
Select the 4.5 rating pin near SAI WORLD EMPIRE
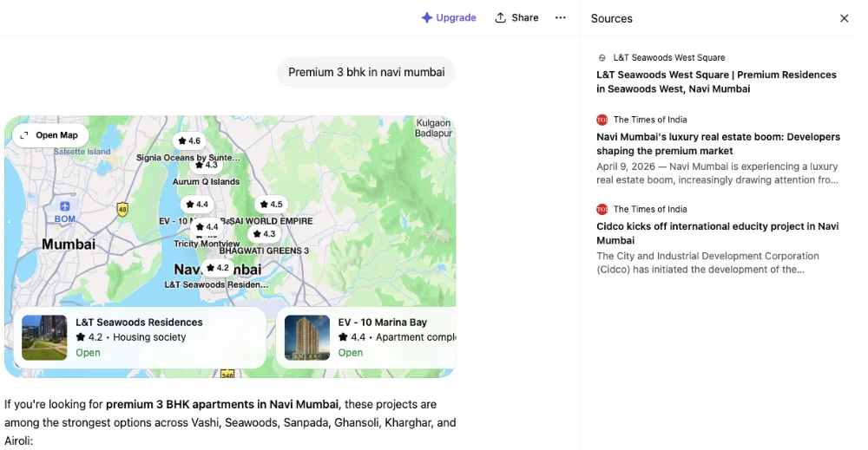pyautogui.click(x=271, y=204)
